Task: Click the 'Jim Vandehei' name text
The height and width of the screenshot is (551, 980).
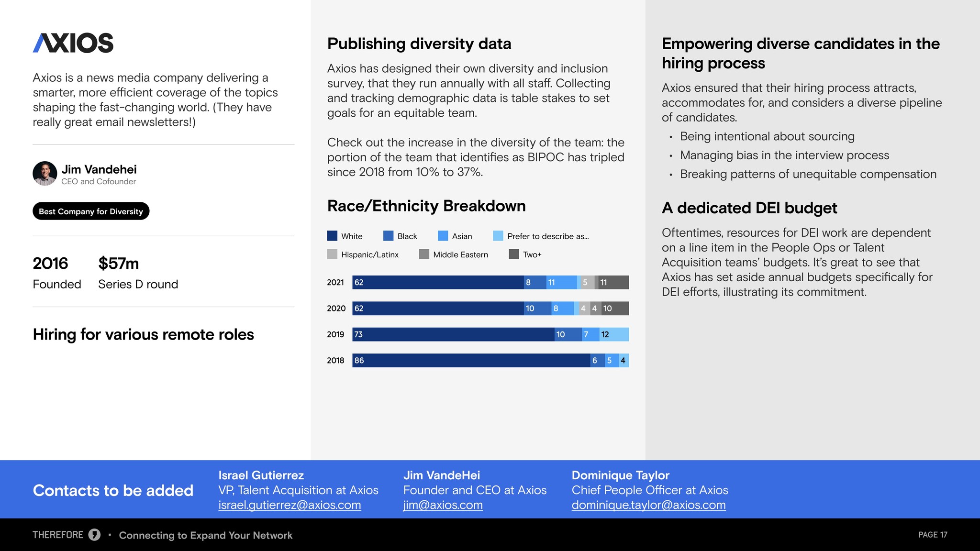Action: (x=99, y=169)
